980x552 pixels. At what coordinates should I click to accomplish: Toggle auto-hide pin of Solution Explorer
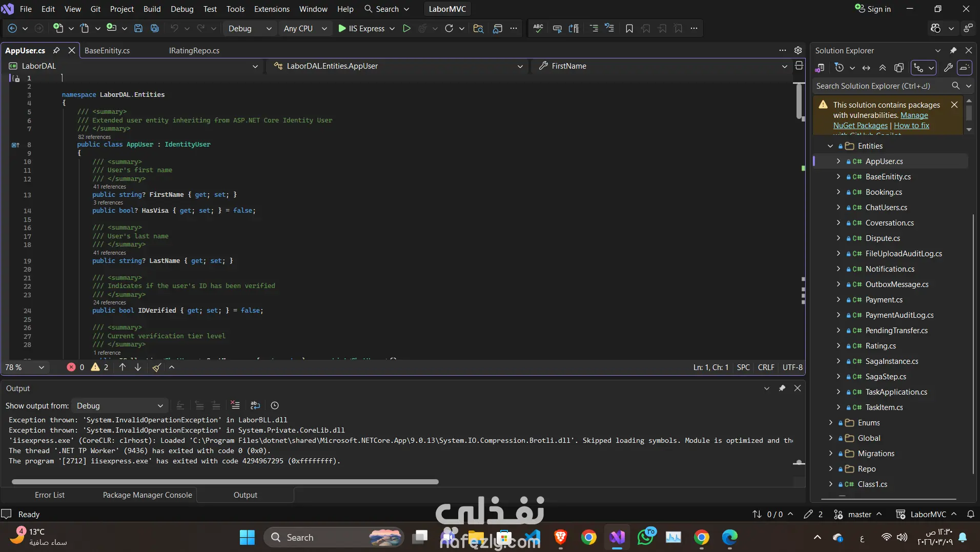tap(953, 50)
